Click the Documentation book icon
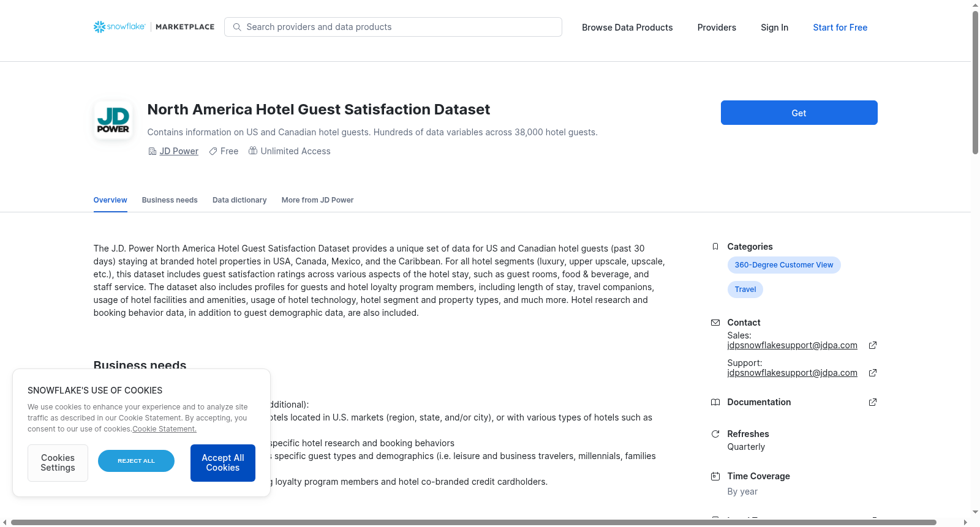This screenshot has height=527, width=980. 715,402
